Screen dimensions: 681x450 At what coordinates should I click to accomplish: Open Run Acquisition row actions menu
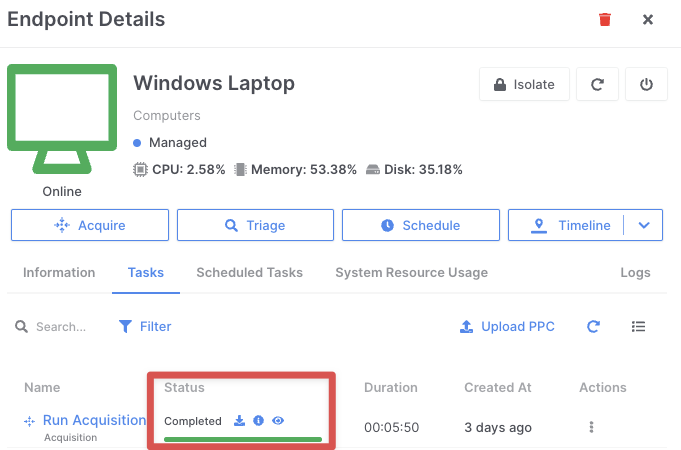591,427
